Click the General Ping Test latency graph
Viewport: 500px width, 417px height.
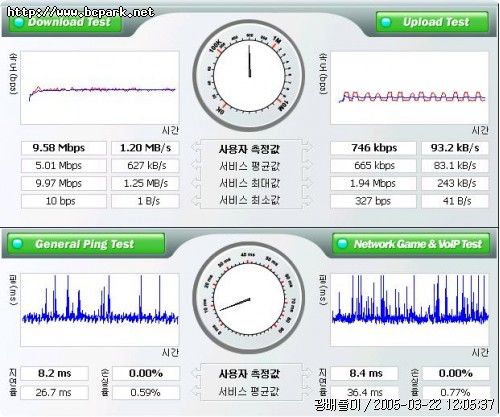[x=100, y=310]
